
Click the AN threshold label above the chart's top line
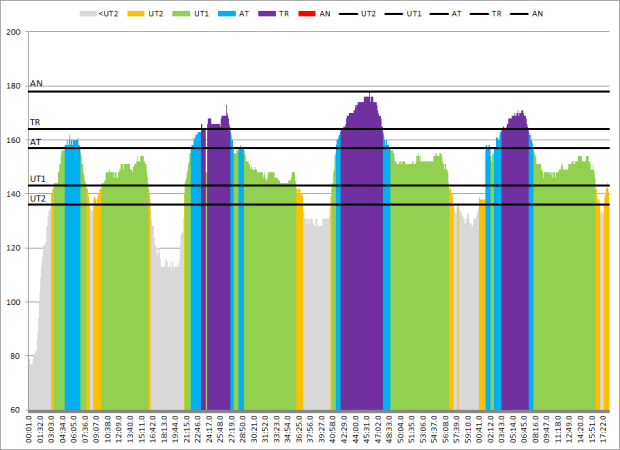coord(36,84)
